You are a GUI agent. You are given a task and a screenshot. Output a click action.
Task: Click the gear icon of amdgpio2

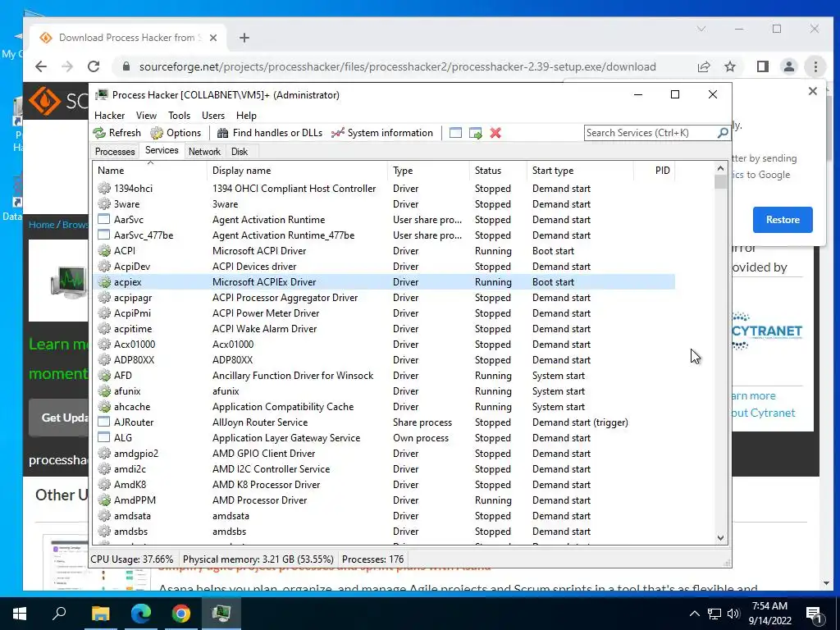[x=104, y=453]
